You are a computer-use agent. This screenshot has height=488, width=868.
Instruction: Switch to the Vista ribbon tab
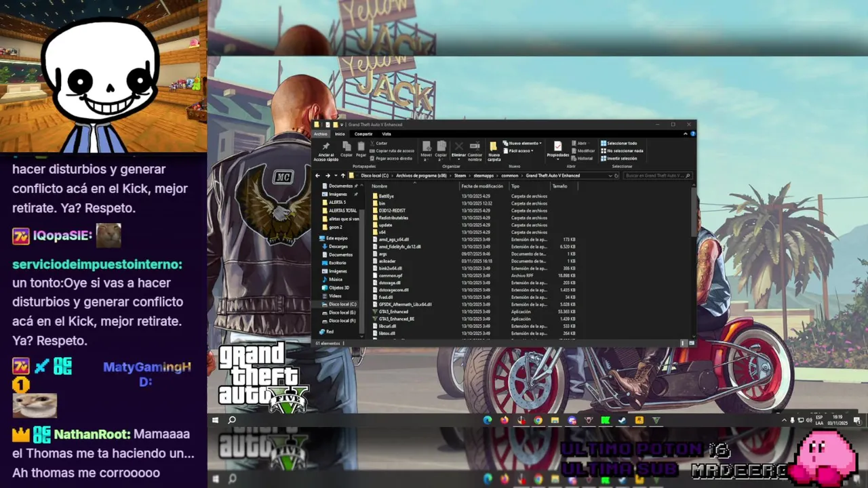[387, 134]
